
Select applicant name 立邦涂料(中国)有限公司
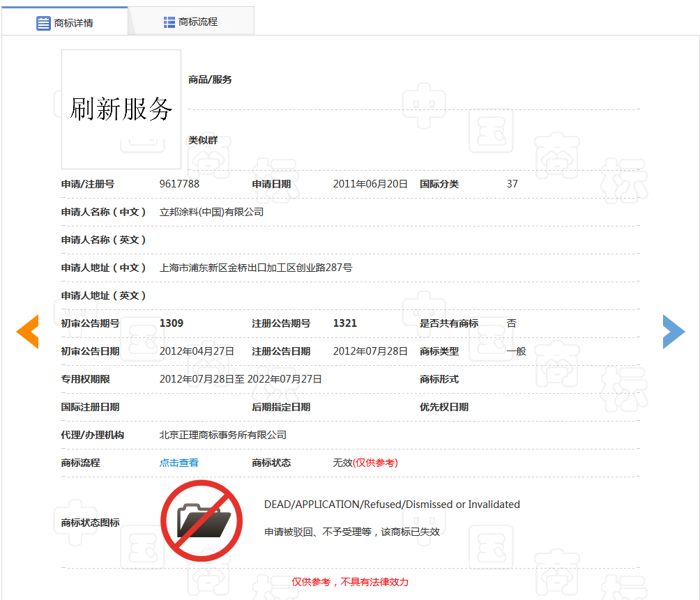click(x=212, y=212)
